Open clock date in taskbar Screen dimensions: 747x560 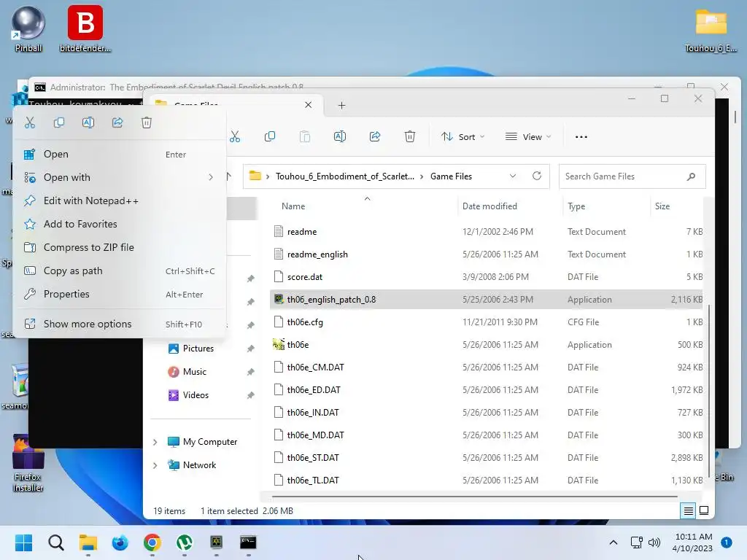pyautogui.click(x=693, y=542)
